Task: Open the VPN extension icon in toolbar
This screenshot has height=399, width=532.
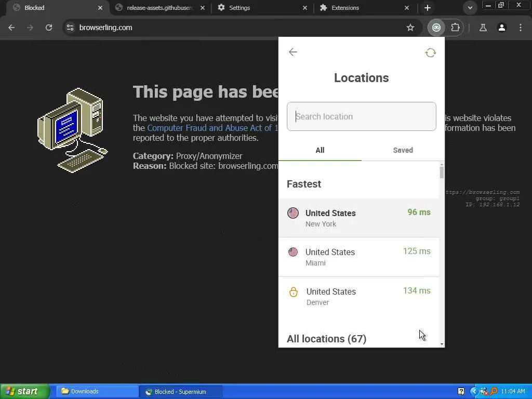Action: 436,28
